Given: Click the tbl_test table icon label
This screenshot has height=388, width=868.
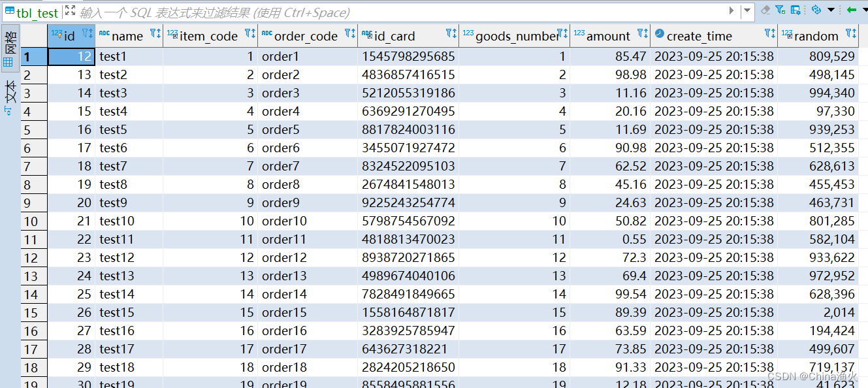Looking at the screenshot, I should tap(32, 11).
